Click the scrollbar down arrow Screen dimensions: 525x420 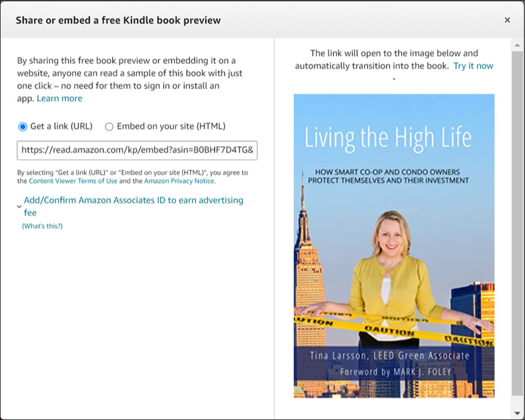[x=517, y=414]
